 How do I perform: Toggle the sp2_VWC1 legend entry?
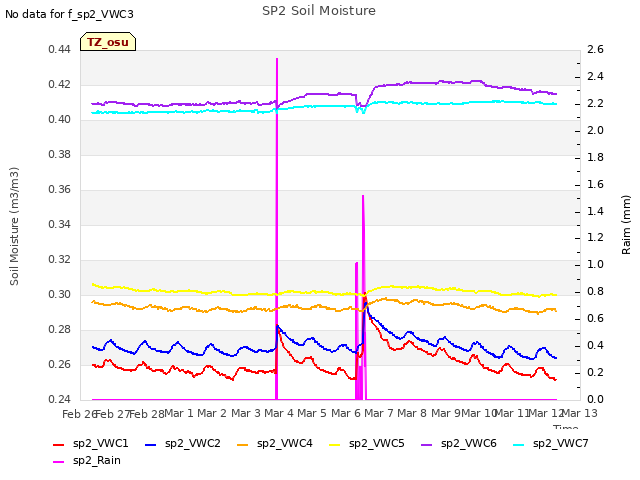[91, 443]
